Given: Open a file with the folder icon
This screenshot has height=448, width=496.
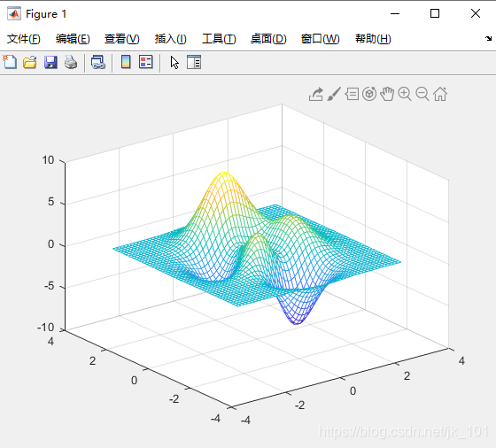Looking at the screenshot, I should pos(30,62).
